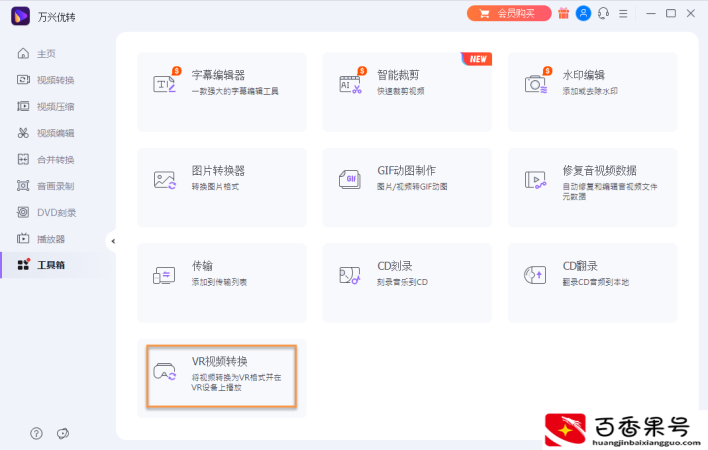The image size is (708, 450).
Task: Click the 快速裁剪视频 description text
Action: click(x=401, y=91)
